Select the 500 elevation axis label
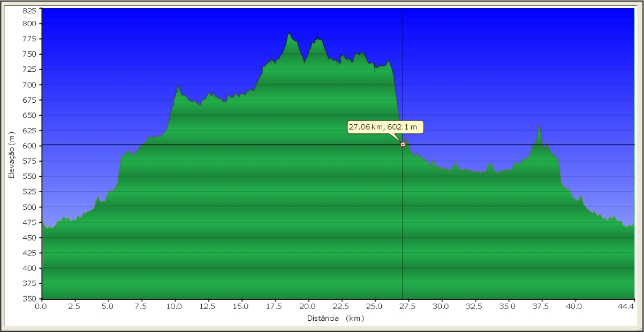The width and height of the screenshot is (644, 332). 29,207
